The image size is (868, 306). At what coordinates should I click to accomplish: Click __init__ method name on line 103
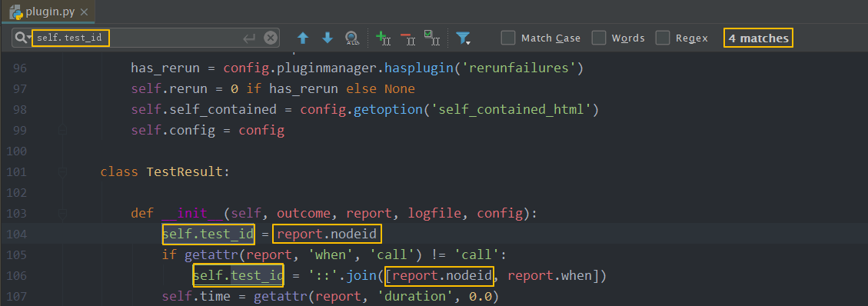pos(193,214)
